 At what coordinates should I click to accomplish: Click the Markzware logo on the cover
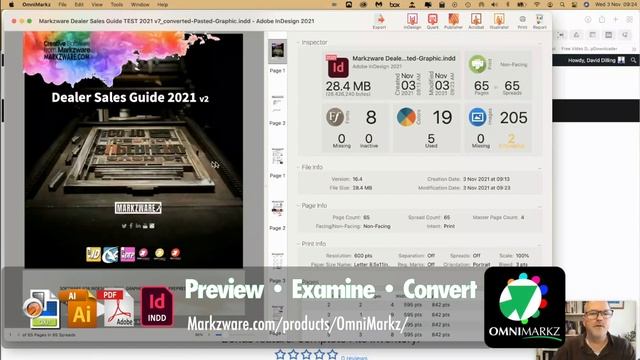138,208
